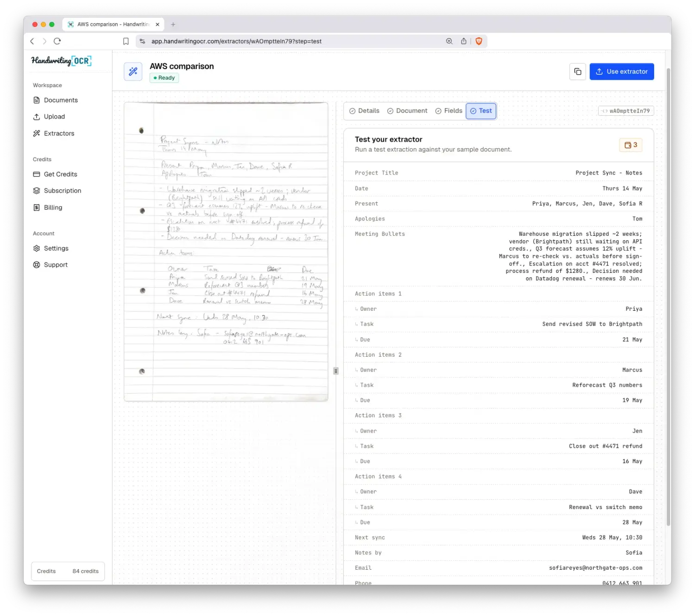The image size is (695, 616).
Task: Open a new browser tab
Action: pos(173,25)
